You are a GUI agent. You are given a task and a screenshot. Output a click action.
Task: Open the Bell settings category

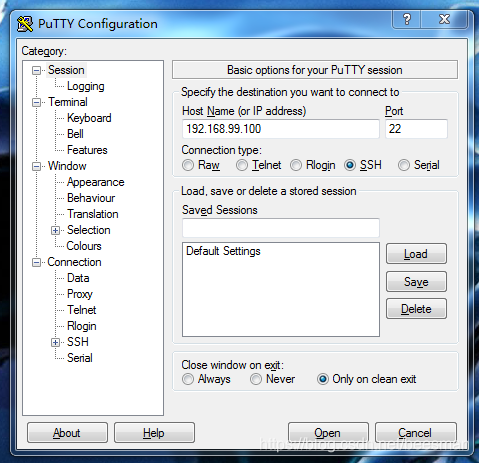tap(75, 134)
